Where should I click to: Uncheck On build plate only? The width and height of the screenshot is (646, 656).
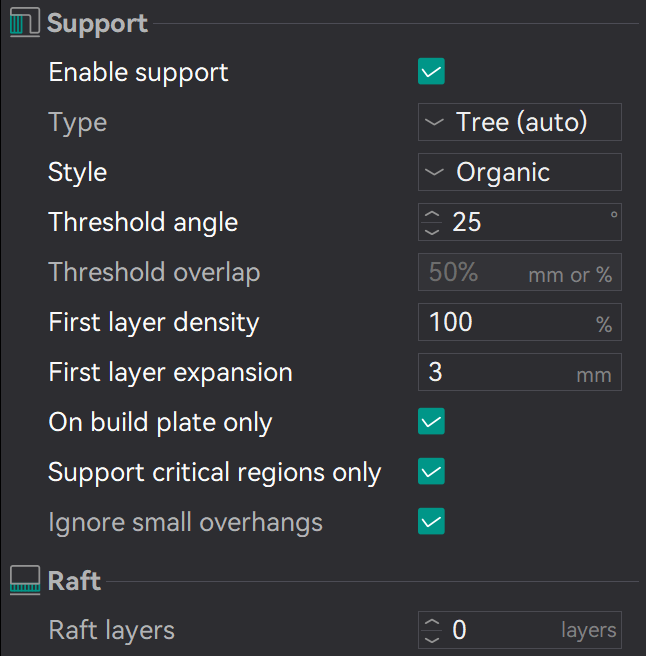431,422
